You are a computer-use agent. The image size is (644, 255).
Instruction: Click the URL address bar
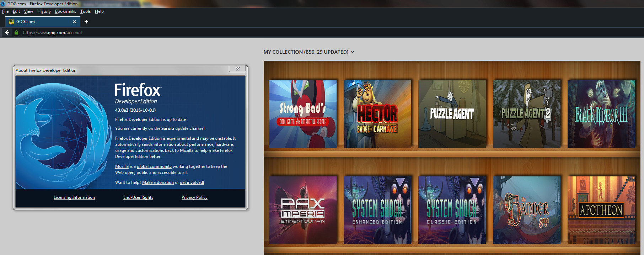[331, 32]
